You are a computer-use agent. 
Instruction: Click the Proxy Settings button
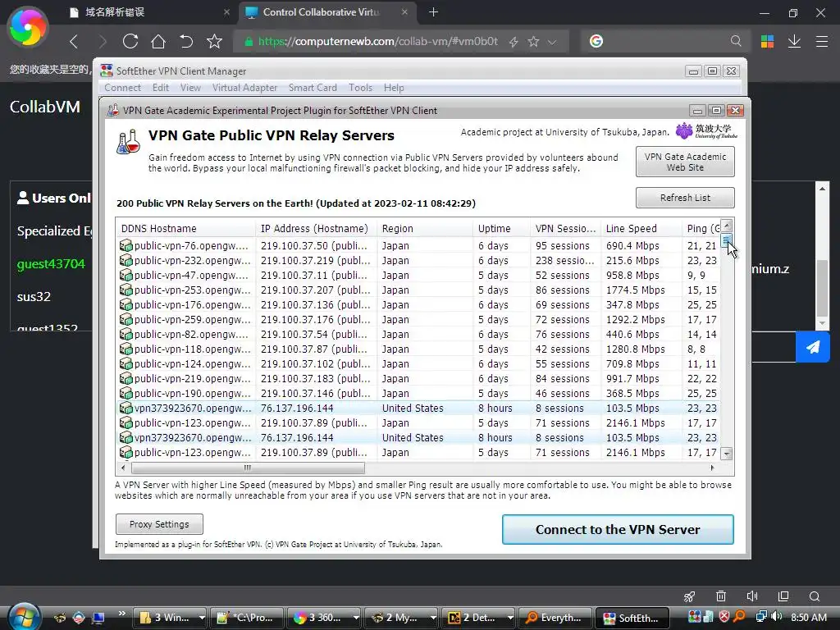(159, 524)
